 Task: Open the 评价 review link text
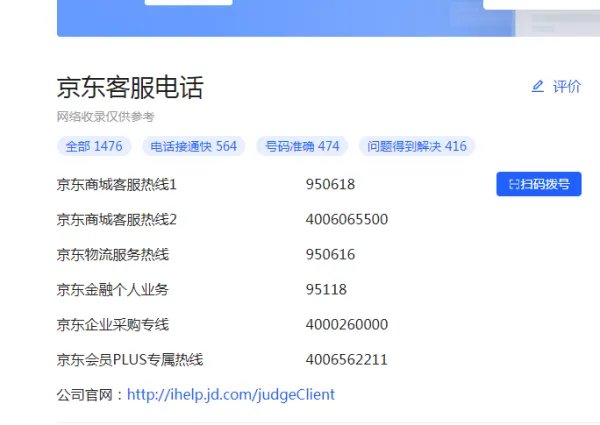[566, 87]
